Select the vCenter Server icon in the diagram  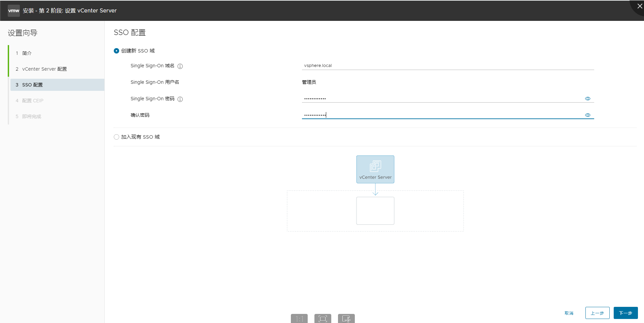375,169
